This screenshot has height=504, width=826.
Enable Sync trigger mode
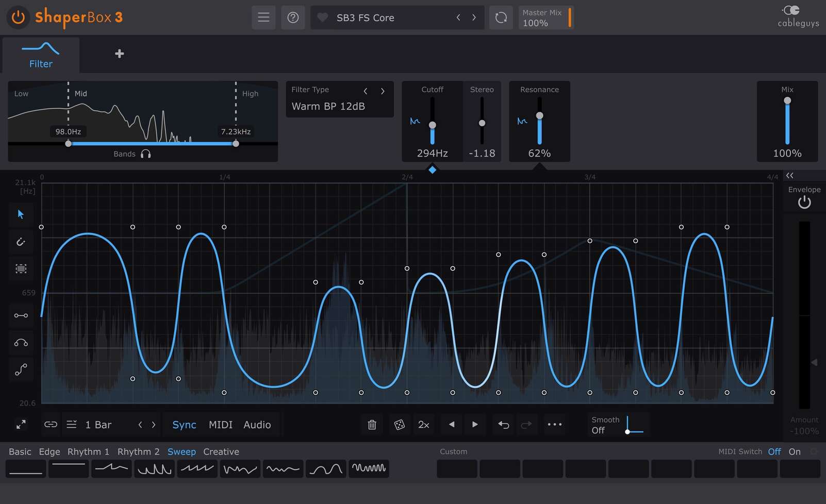pos(184,425)
